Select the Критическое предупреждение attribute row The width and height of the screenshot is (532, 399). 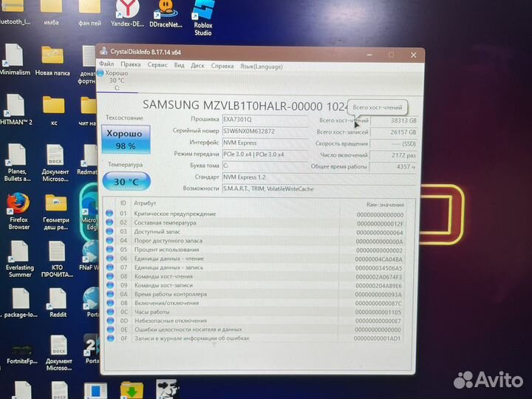tap(254, 214)
